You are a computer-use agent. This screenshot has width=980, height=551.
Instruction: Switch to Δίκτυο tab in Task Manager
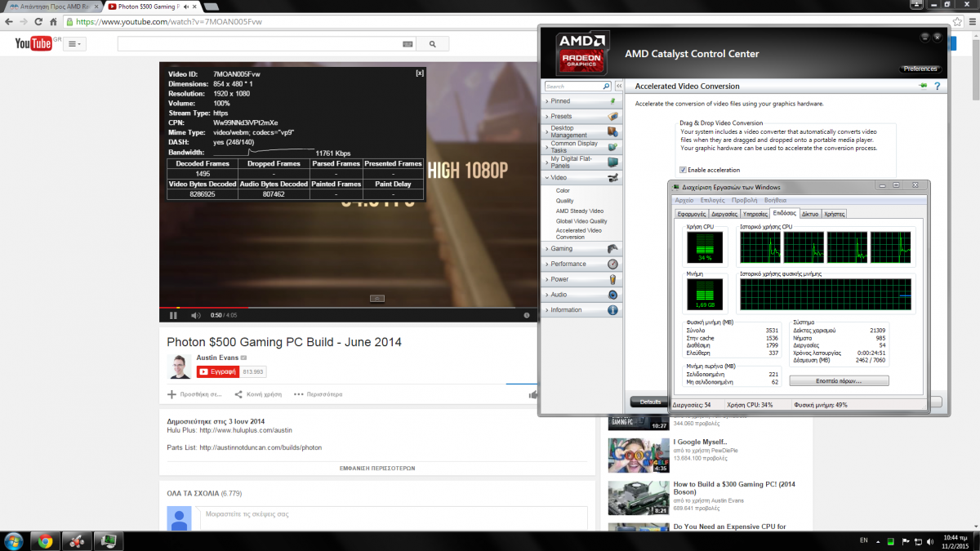[x=810, y=213]
